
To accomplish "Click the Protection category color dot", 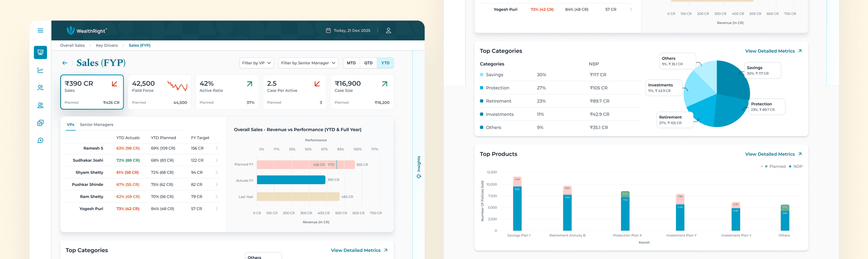I will point(481,88).
